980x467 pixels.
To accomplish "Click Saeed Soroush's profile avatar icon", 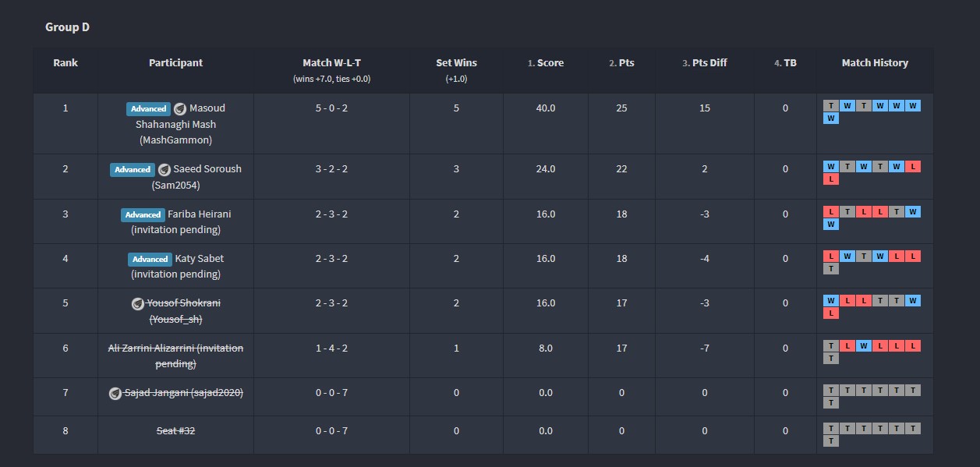I will [x=164, y=169].
